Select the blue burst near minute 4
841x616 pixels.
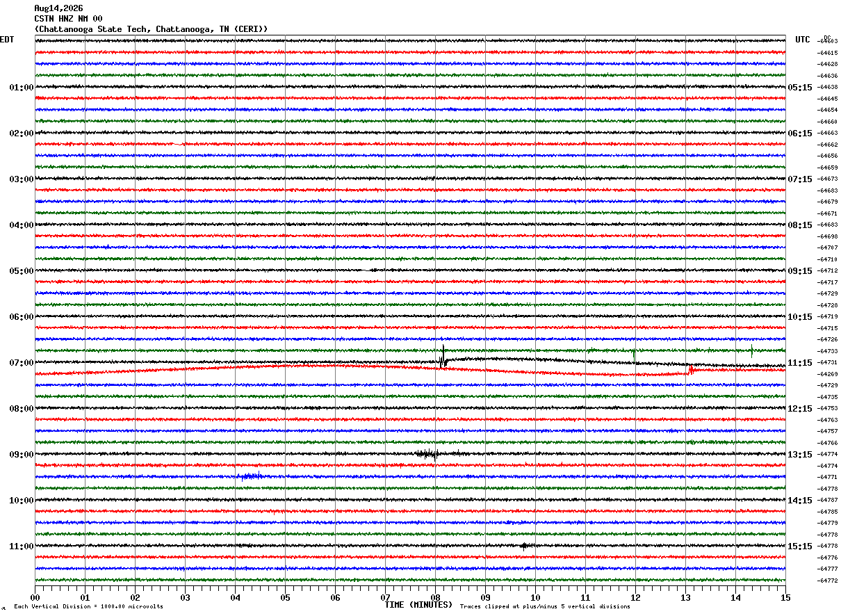pyautogui.click(x=252, y=476)
